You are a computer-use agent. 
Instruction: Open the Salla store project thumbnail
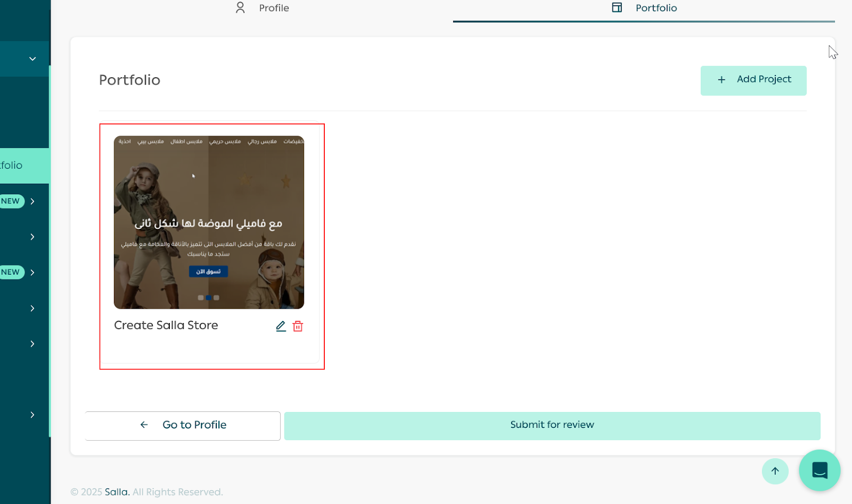pyautogui.click(x=209, y=222)
